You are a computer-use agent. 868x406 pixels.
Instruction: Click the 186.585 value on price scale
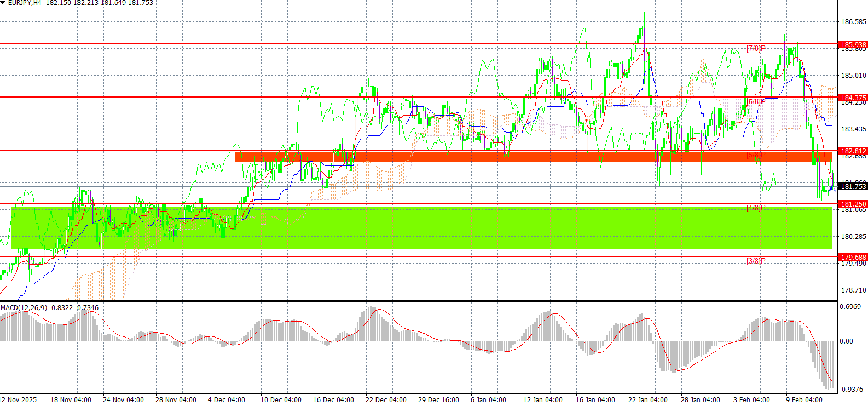pos(853,22)
